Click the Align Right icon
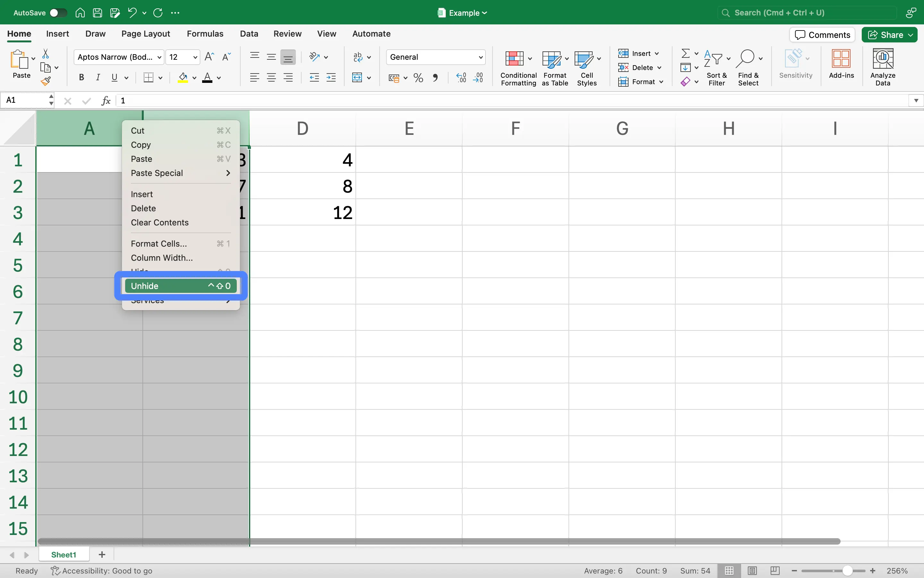 click(x=288, y=78)
